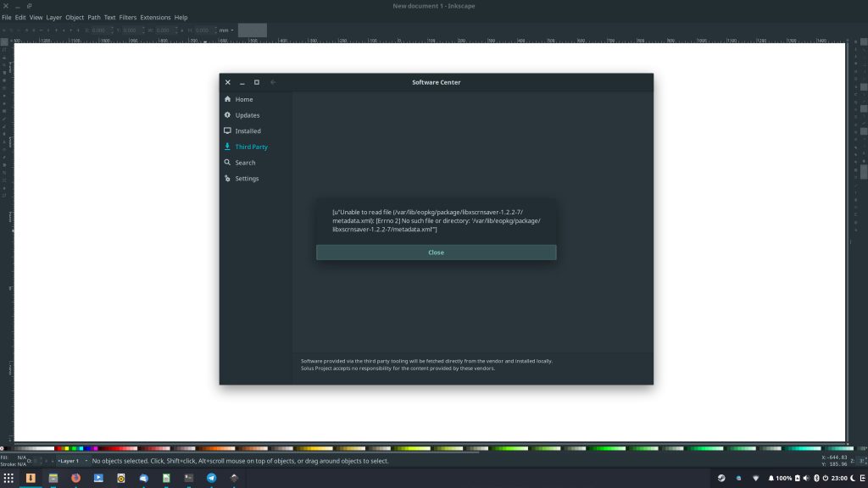Open Inkscape Path menu

click(x=94, y=17)
